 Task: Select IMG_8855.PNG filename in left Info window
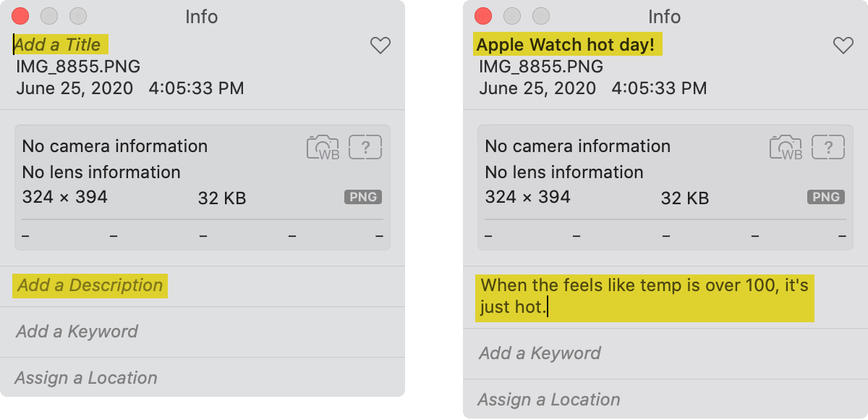pos(78,67)
